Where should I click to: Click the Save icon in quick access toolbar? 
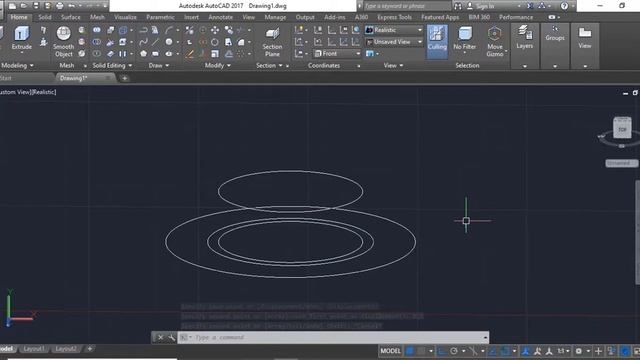click(36, 6)
